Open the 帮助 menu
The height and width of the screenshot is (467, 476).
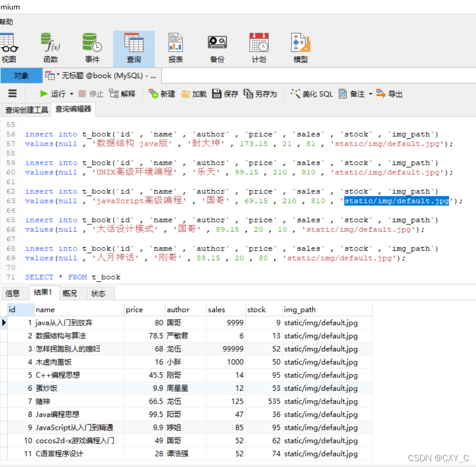point(6,22)
